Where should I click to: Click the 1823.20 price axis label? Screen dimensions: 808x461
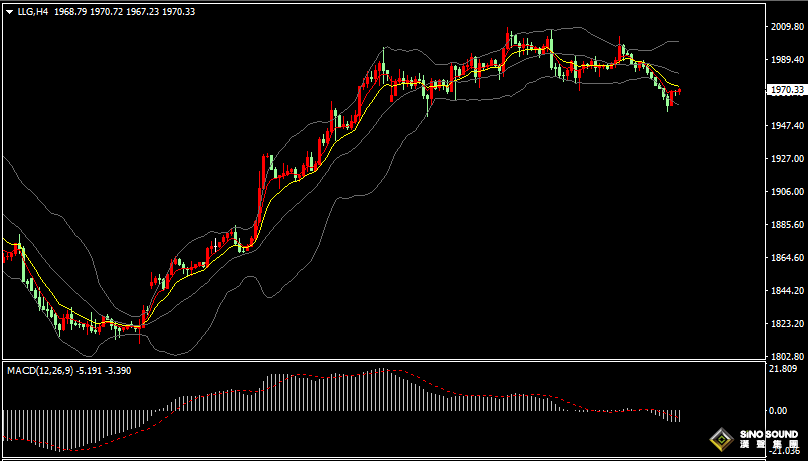[x=785, y=324]
